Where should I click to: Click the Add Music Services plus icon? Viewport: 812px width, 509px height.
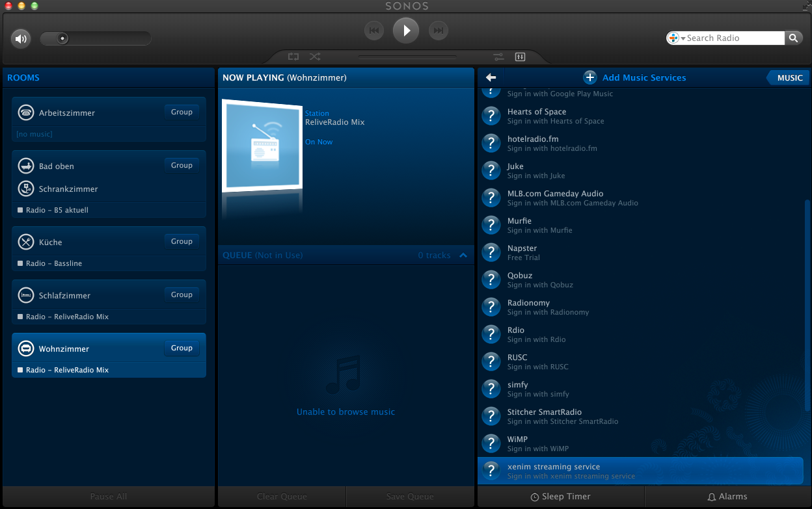coord(589,77)
